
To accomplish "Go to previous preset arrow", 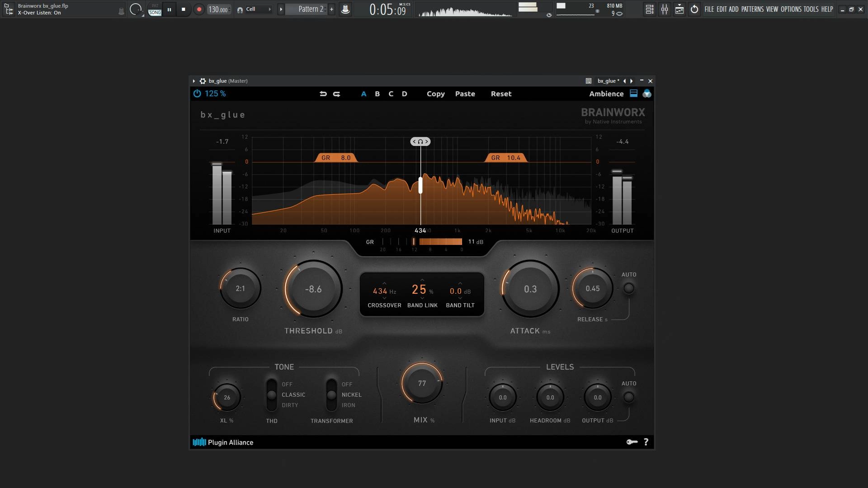I will pos(624,81).
